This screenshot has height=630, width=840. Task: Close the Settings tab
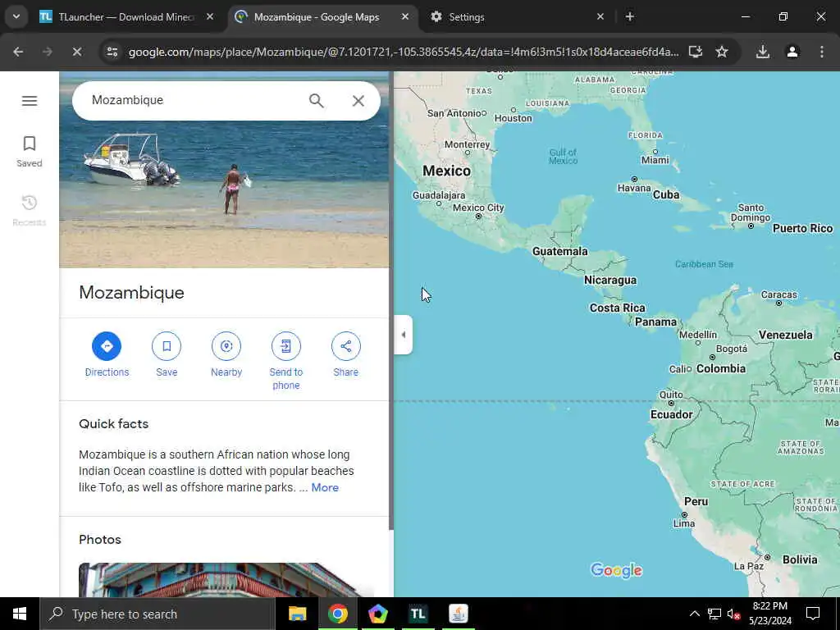point(600,17)
